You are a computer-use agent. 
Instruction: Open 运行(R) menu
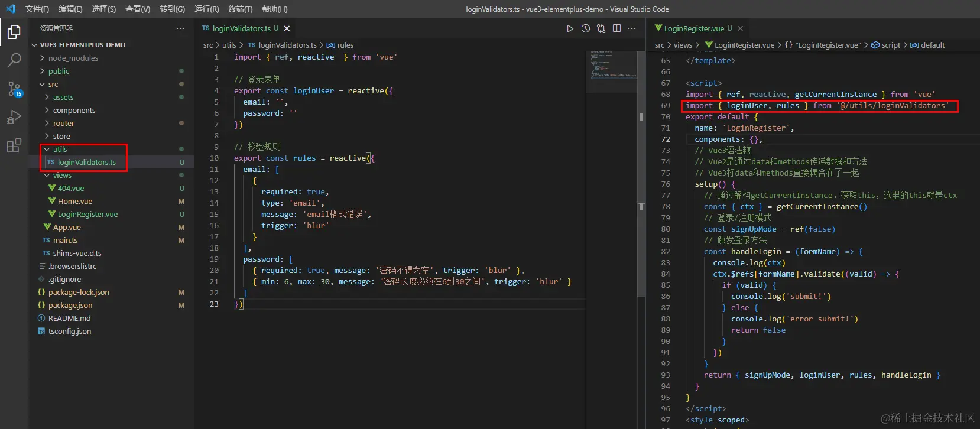[206, 9]
